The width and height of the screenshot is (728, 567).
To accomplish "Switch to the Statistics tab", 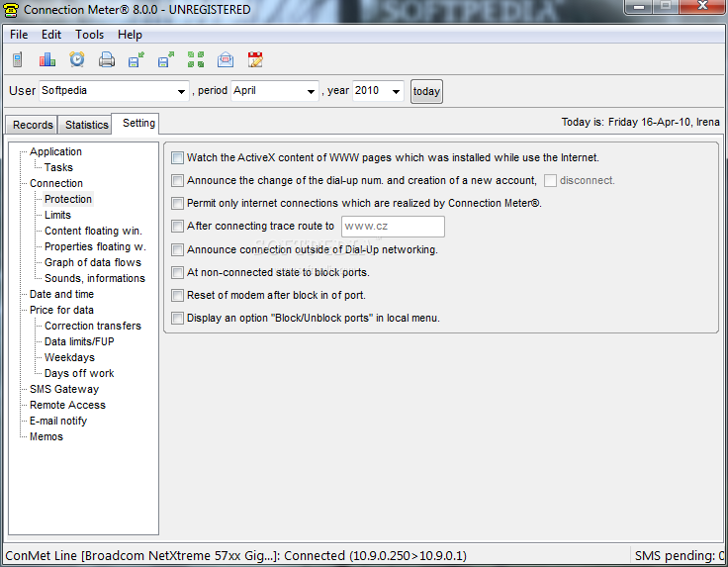I will point(86,125).
